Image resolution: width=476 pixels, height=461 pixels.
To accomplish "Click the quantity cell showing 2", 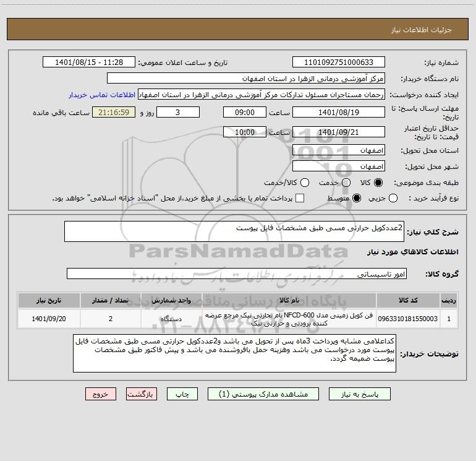I will click(111, 319).
